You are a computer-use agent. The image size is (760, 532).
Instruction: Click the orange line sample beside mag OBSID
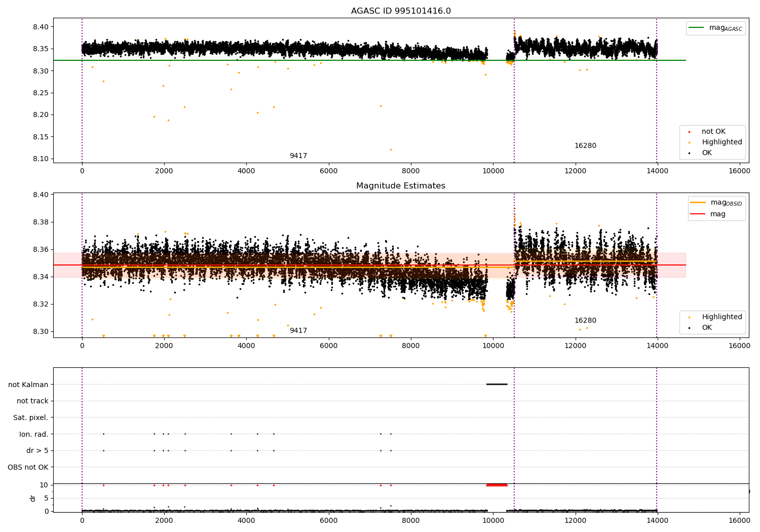(x=698, y=203)
